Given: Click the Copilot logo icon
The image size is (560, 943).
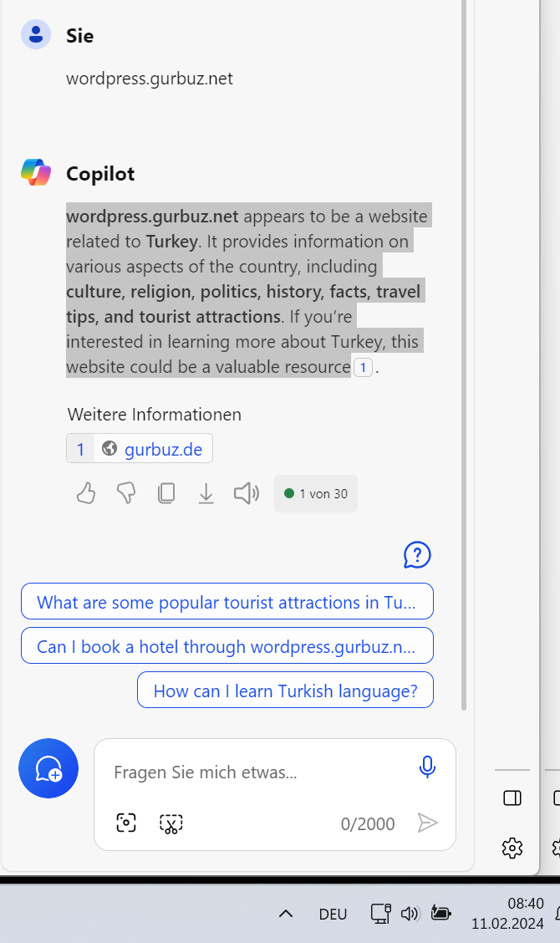Looking at the screenshot, I should click(x=36, y=172).
